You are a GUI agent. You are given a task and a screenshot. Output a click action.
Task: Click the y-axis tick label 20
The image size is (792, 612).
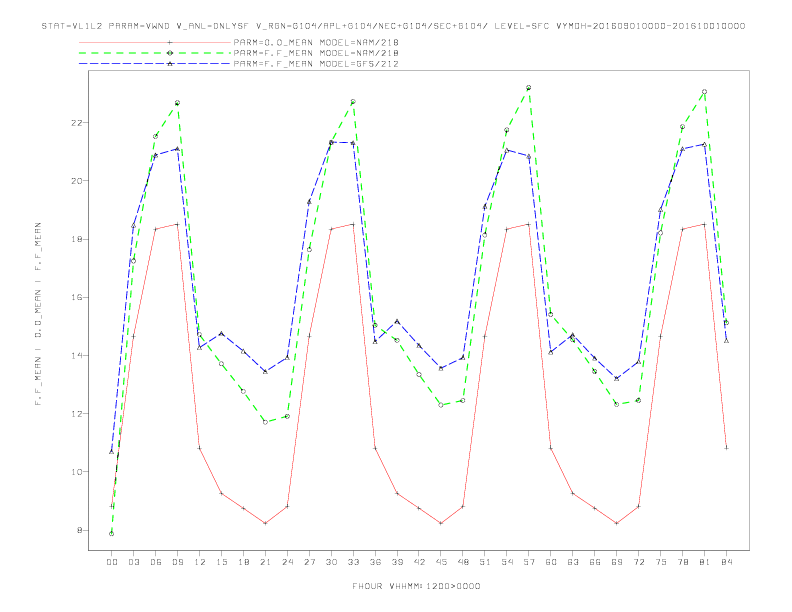click(x=76, y=181)
